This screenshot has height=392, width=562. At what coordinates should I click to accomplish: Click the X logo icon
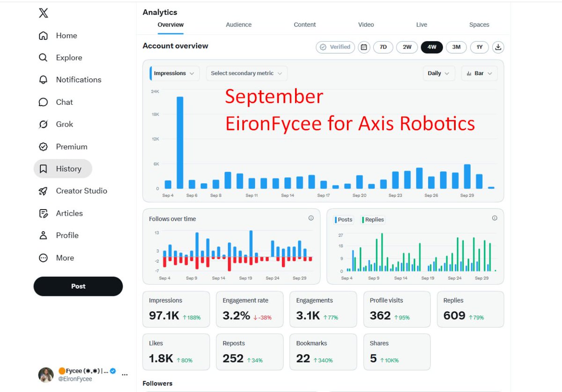coord(43,13)
